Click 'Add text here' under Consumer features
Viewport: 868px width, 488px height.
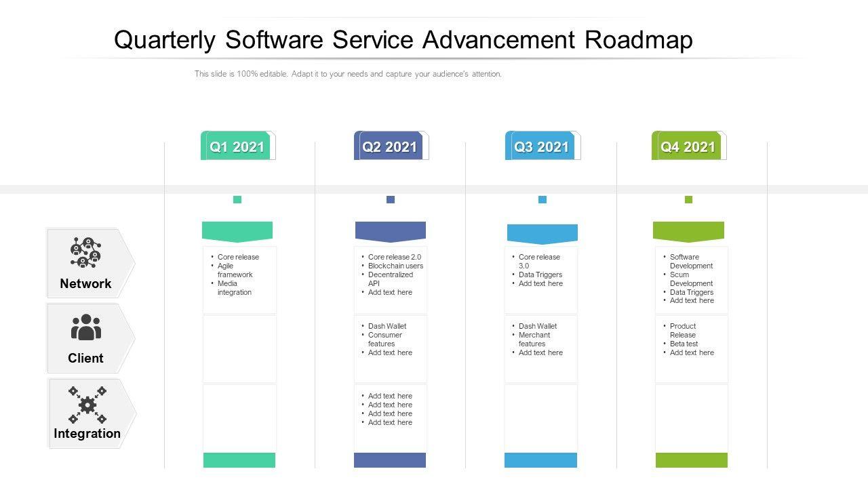click(390, 352)
